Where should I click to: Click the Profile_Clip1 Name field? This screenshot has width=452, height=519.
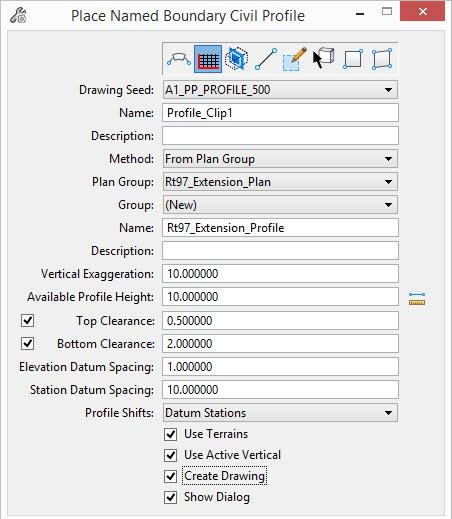280,113
